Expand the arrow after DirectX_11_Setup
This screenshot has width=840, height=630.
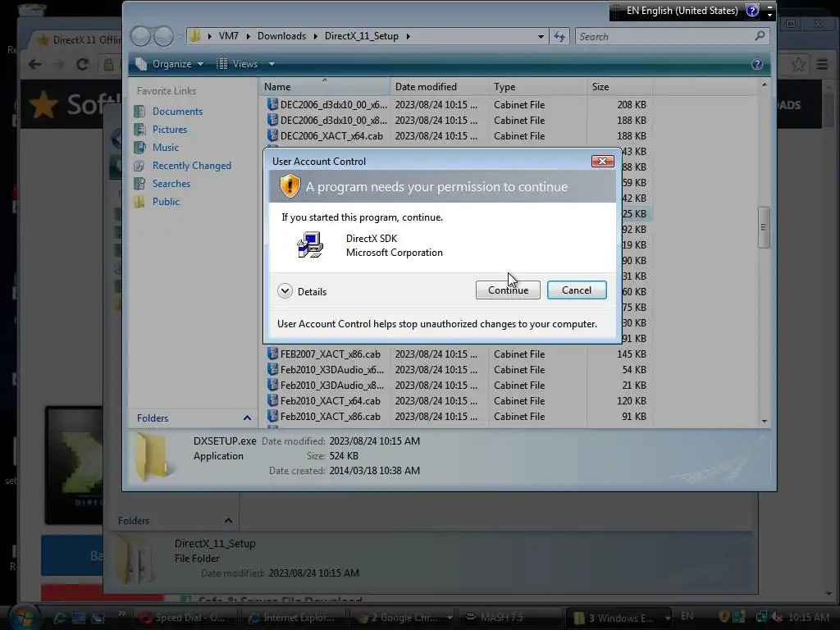tap(409, 36)
